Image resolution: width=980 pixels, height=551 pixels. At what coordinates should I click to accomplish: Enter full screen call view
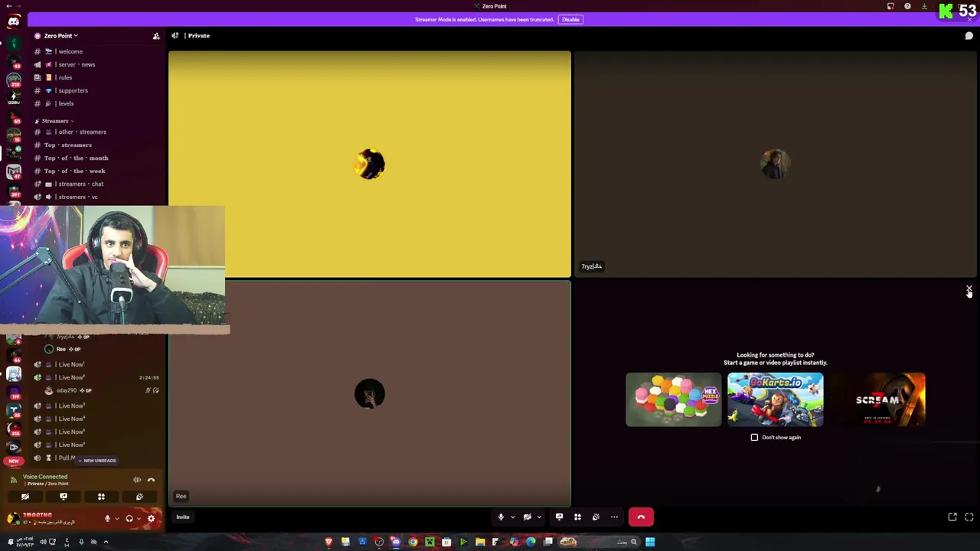point(969,517)
